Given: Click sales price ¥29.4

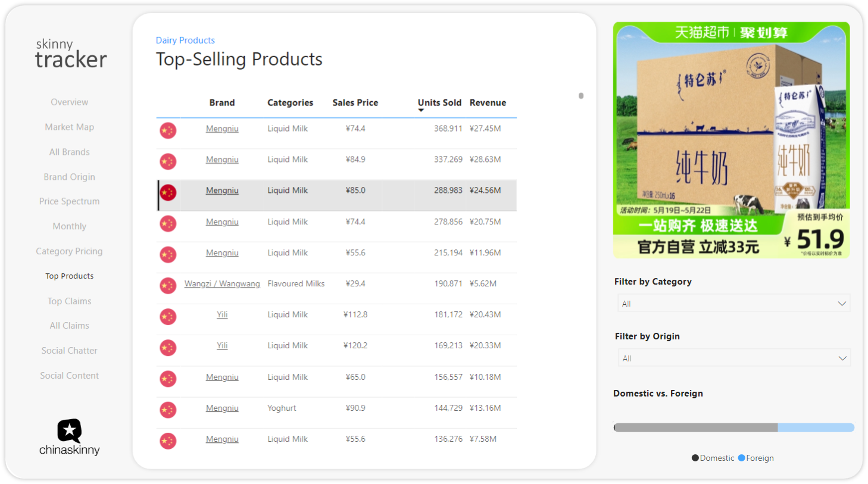Looking at the screenshot, I should coord(355,283).
